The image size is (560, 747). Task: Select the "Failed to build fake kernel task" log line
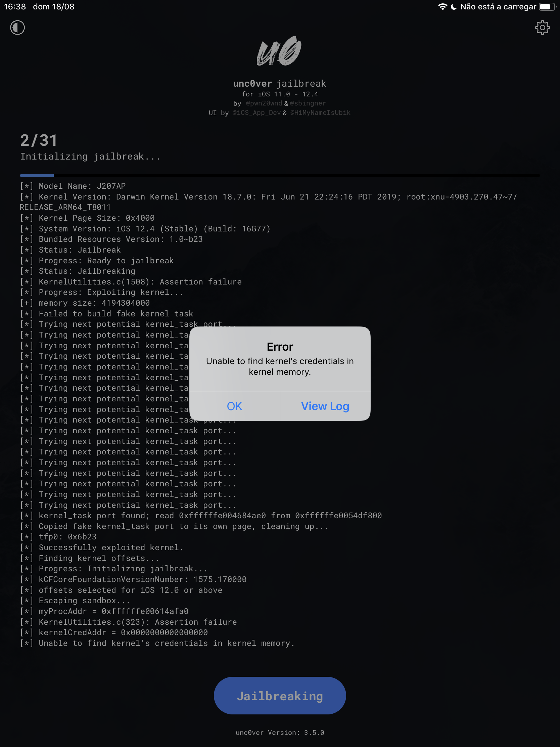pyautogui.click(x=107, y=314)
